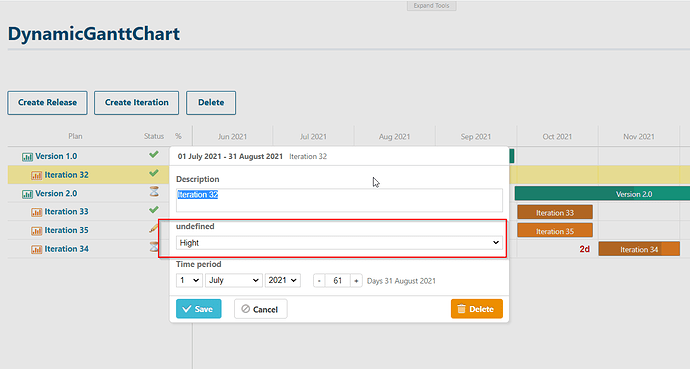Click the Iteration 33 chart icon
The height and width of the screenshot is (369, 690).
pos(37,212)
